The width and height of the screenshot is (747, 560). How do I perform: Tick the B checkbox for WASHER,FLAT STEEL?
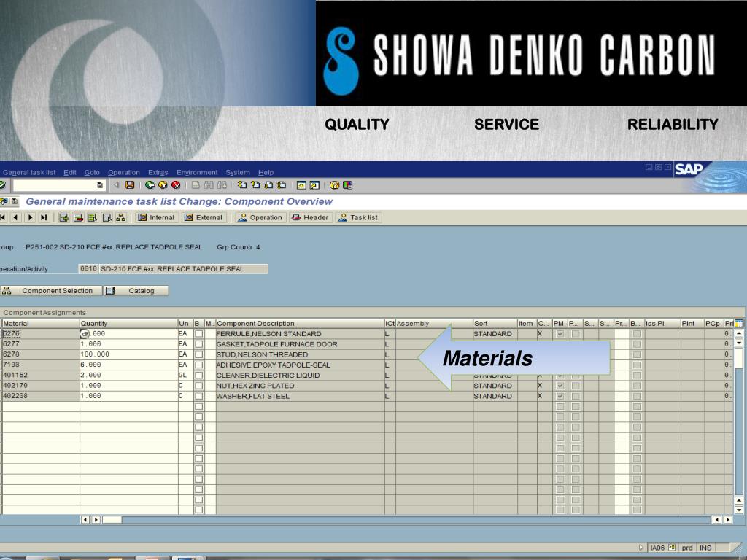tap(198, 396)
